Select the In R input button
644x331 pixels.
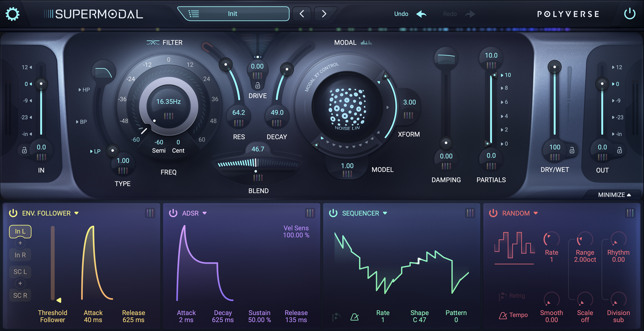point(20,255)
